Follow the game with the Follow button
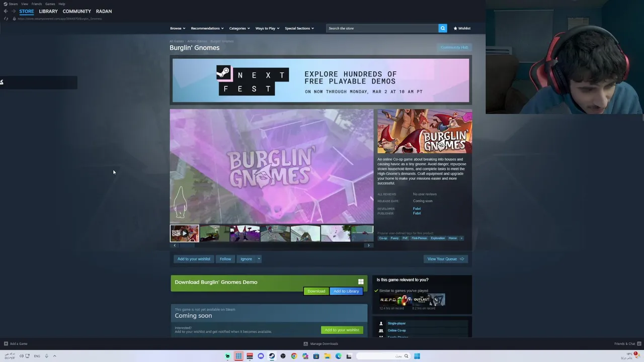The width and height of the screenshot is (644, 362). pyautogui.click(x=225, y=259)
